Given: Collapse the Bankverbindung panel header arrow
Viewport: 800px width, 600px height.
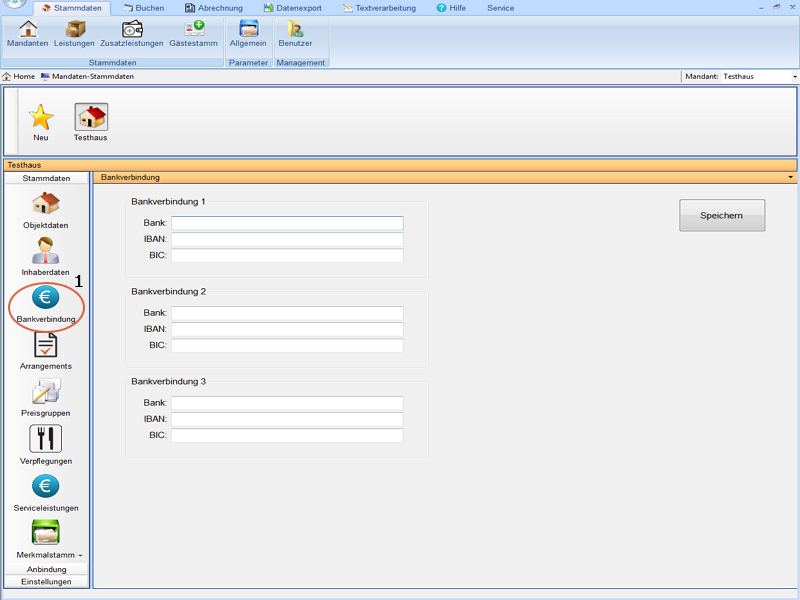Looking at the screenshot, I should click(791, 177).
